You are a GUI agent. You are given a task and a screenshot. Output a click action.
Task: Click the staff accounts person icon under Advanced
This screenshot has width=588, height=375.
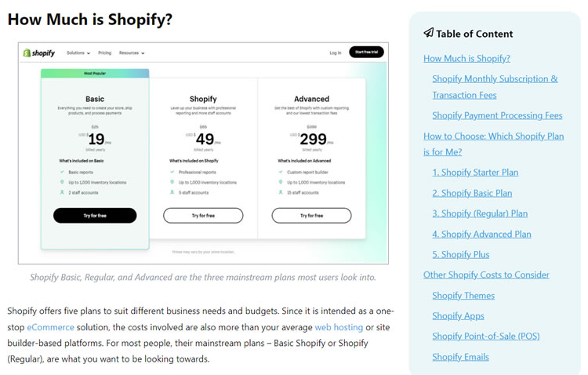tap(281, 192)
